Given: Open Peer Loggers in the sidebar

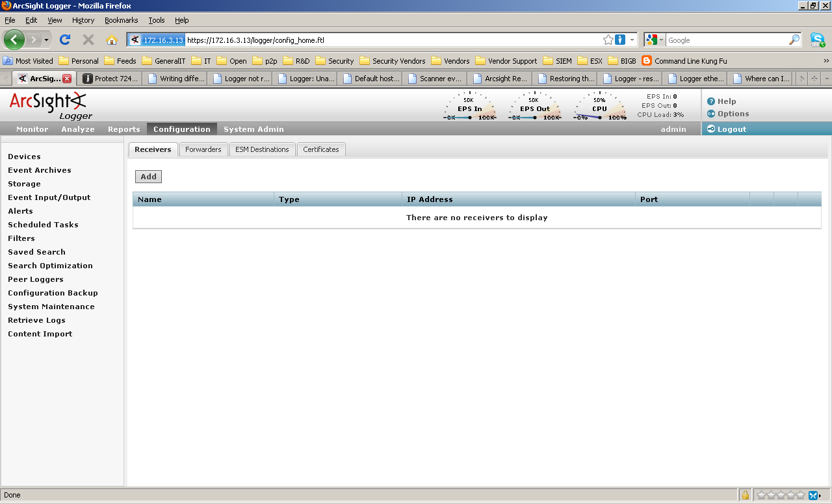Looking at the screenshot, I should tap(36, 279).
